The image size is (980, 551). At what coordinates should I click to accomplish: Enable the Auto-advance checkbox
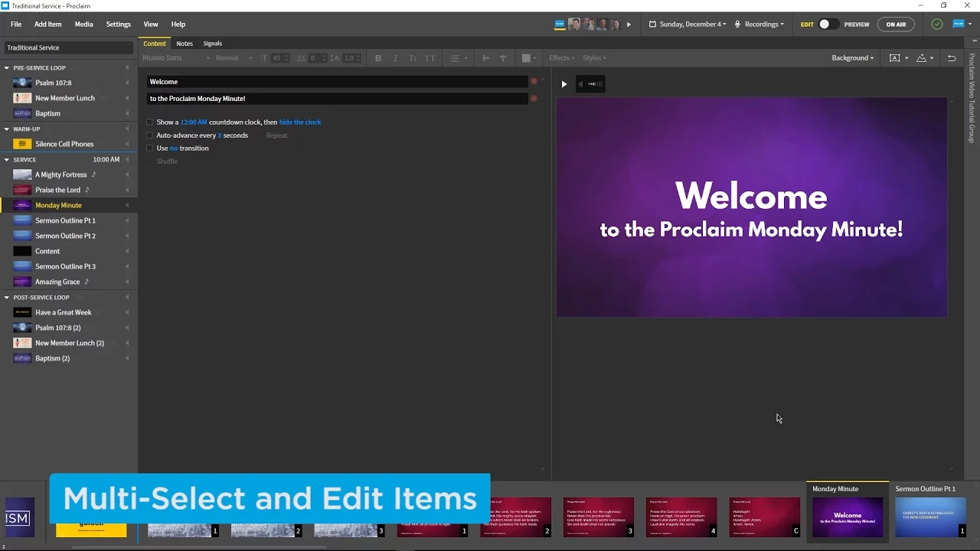[150, 135]
